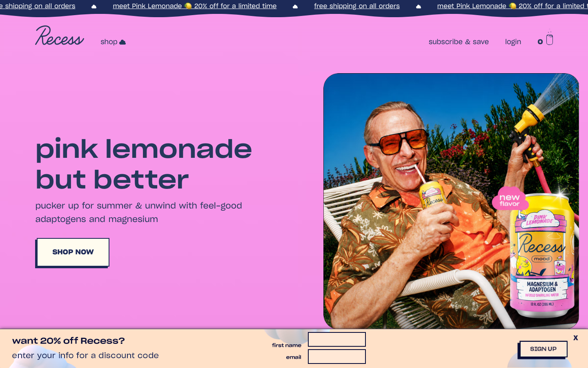Click the middle 'free shipping on all orders' link
The height and width of the screenshot is (368, 588).
click(357, 6)
